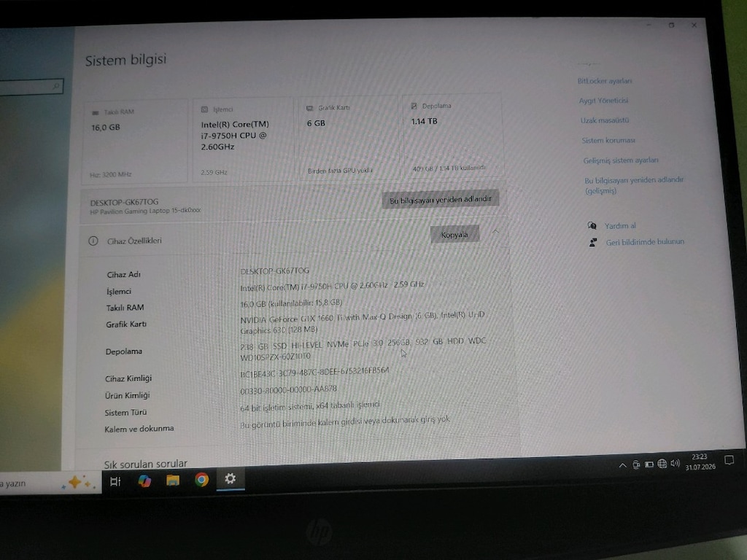Click the search magnifier icon
Screen dimensions: 747x560
(56, 86)
